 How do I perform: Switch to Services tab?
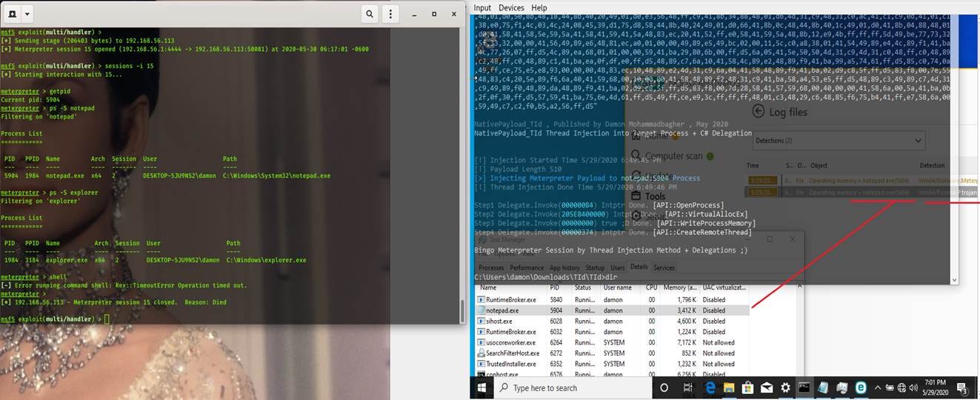click(x=664, y=267)
